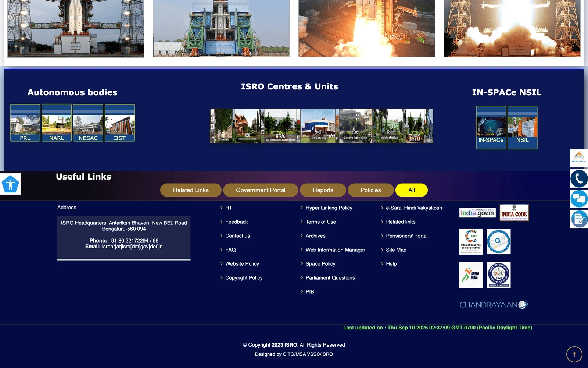Open the Site Map link

point(396,250)
